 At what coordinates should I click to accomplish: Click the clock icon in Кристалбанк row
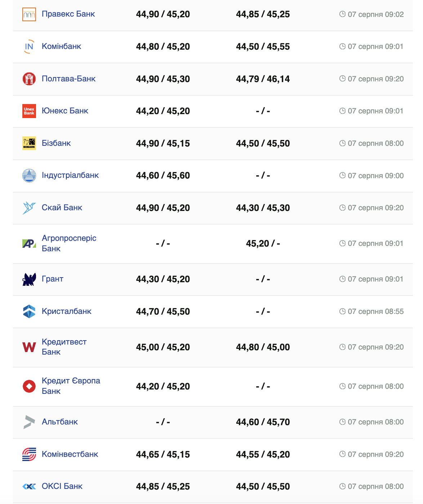pos(342,311)
